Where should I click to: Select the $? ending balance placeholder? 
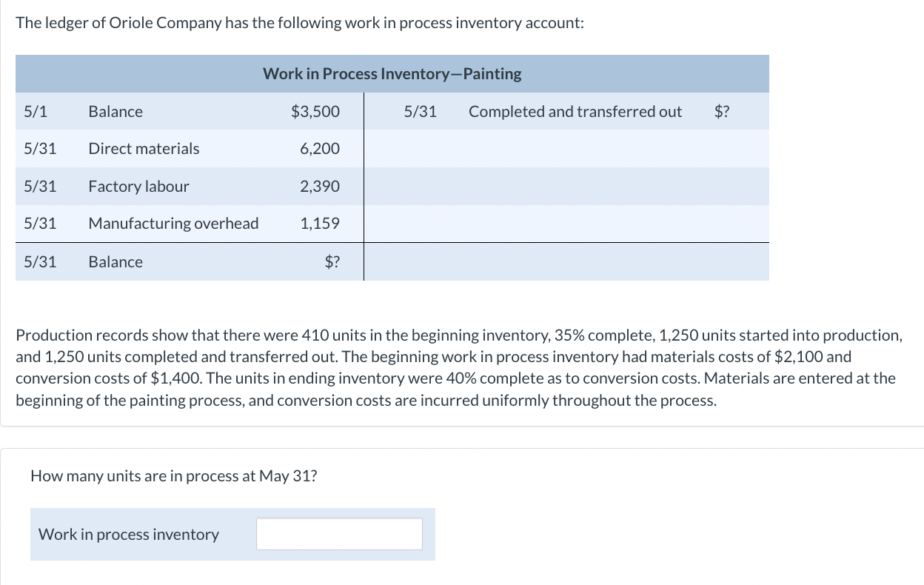tap(332, 261)
